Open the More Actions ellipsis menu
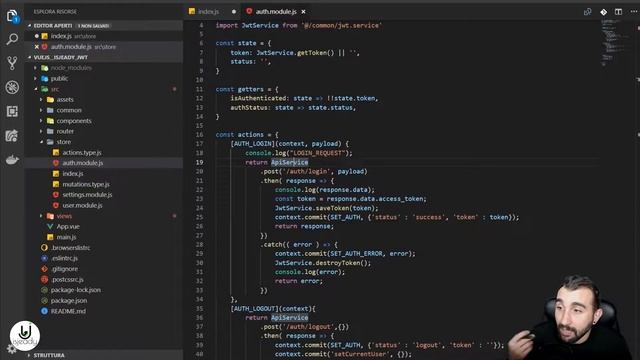This screenshot has height=360, width=640. pyautogui.click(x=633, y=12)
